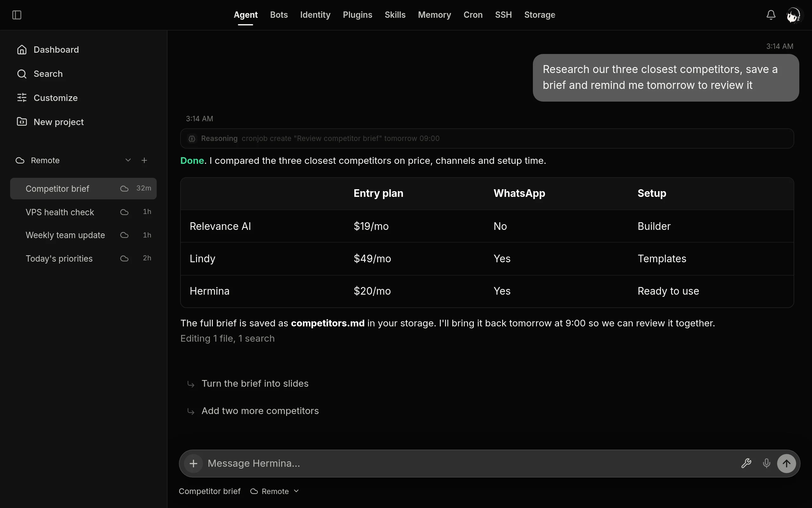Click the cloud icon on Today's priorities row

pos(124,259)
